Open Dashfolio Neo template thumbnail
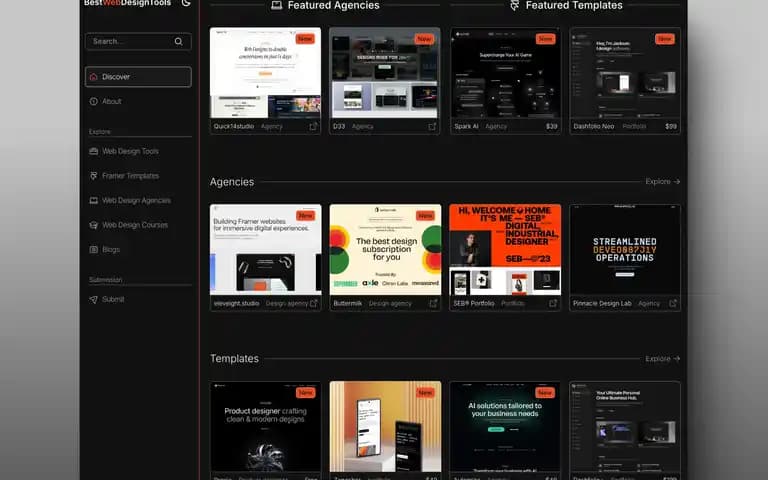Screen dimensions: 768x480 pyautogui.click(x=625, y=72)
